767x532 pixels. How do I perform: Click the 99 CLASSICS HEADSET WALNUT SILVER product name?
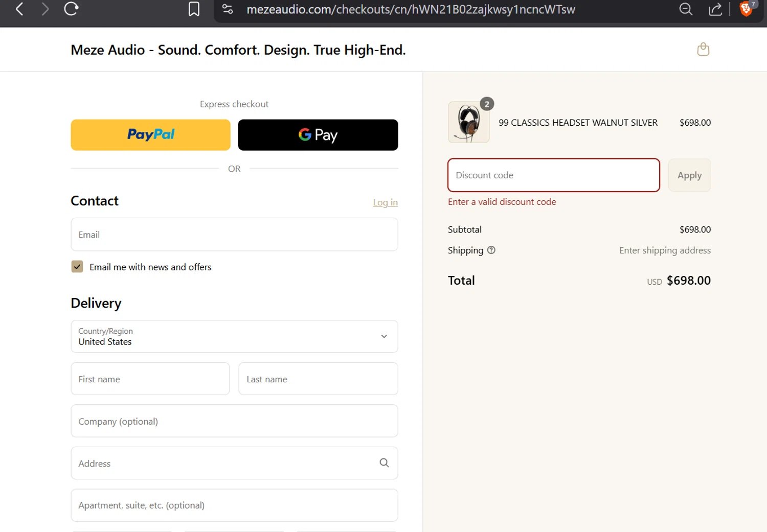tap(578, 123)
